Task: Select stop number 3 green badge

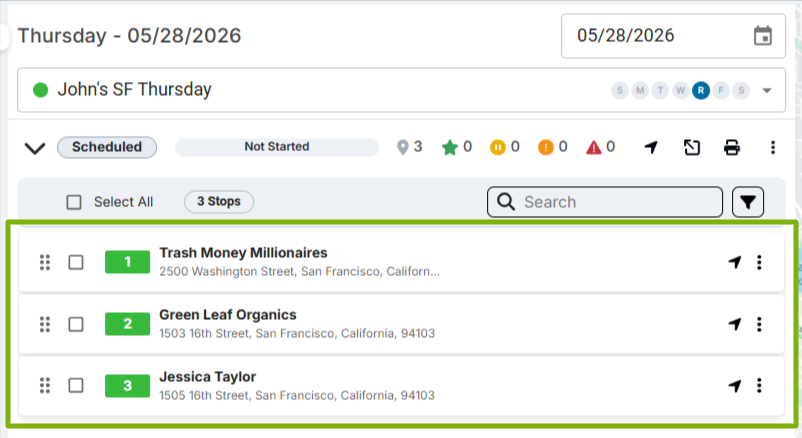Action: pyautogui.click(x=127, y=386)
